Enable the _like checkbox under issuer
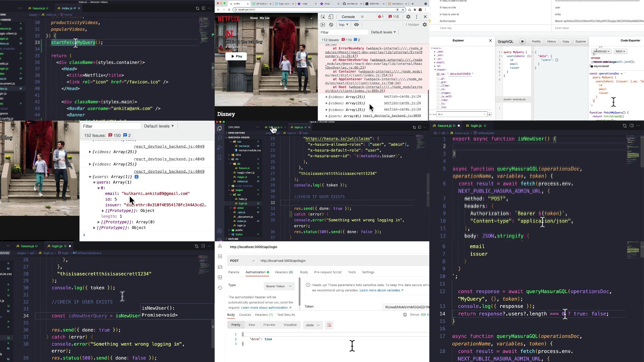 [438, 100]
